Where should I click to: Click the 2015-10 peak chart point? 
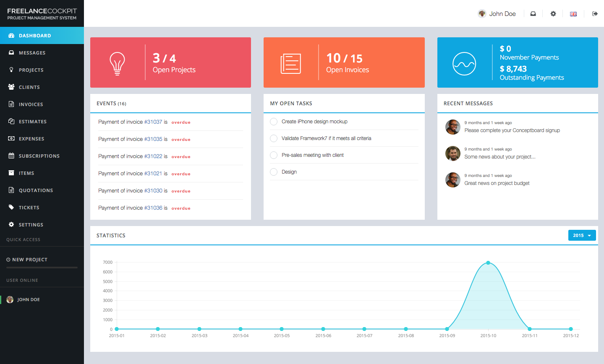click(488, 263)
